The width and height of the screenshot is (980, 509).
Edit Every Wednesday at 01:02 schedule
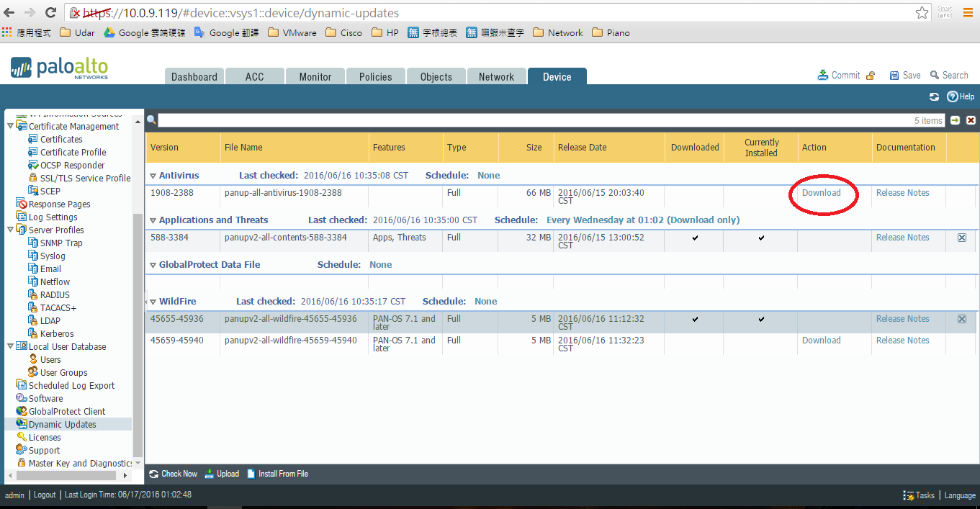(643, 220)
